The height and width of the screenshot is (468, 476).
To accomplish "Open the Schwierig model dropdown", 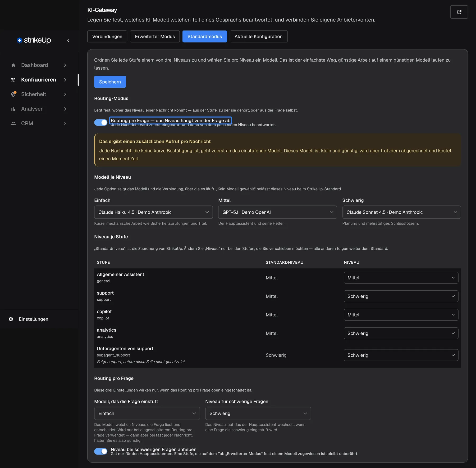I will point(401,212).
